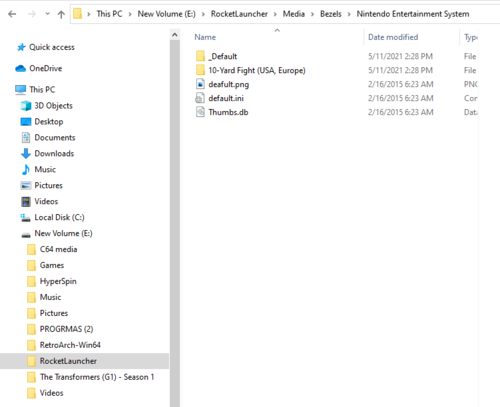Image resolution: width=500 pixels, height=407 pixels.
Task: Expand chevron before This PC in breadcrumb
Action: (89, 14)
